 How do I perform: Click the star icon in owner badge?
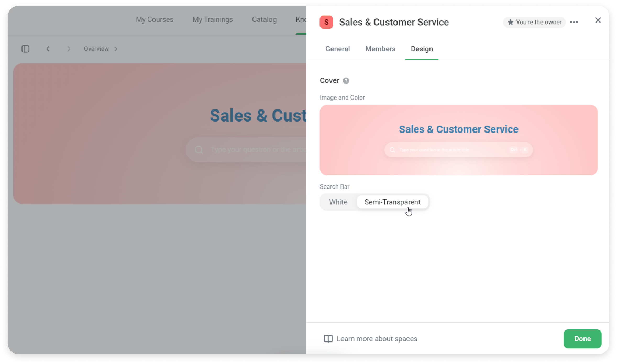click(510, 22)
